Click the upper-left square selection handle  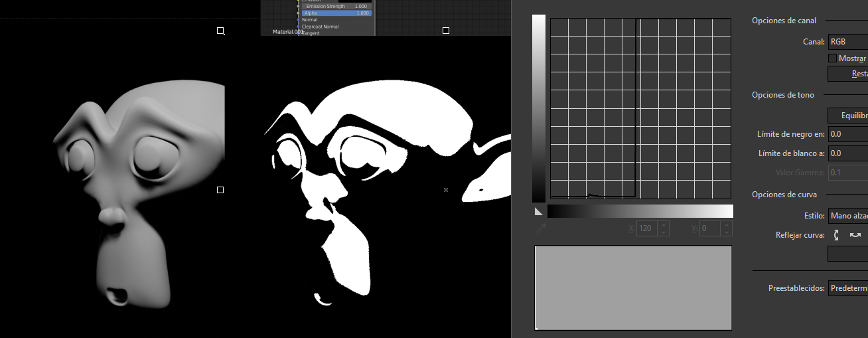point(220,31)
